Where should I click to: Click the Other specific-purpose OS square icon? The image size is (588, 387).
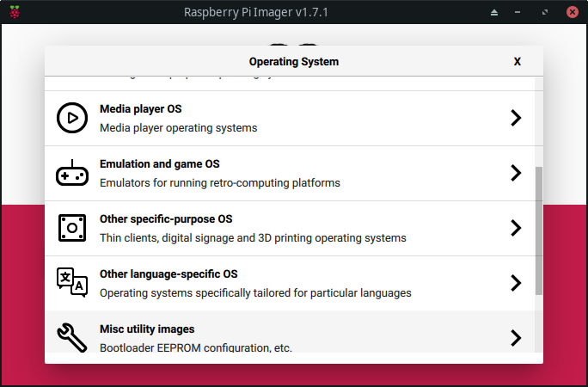pyautogui.click(x=71, y=228)
